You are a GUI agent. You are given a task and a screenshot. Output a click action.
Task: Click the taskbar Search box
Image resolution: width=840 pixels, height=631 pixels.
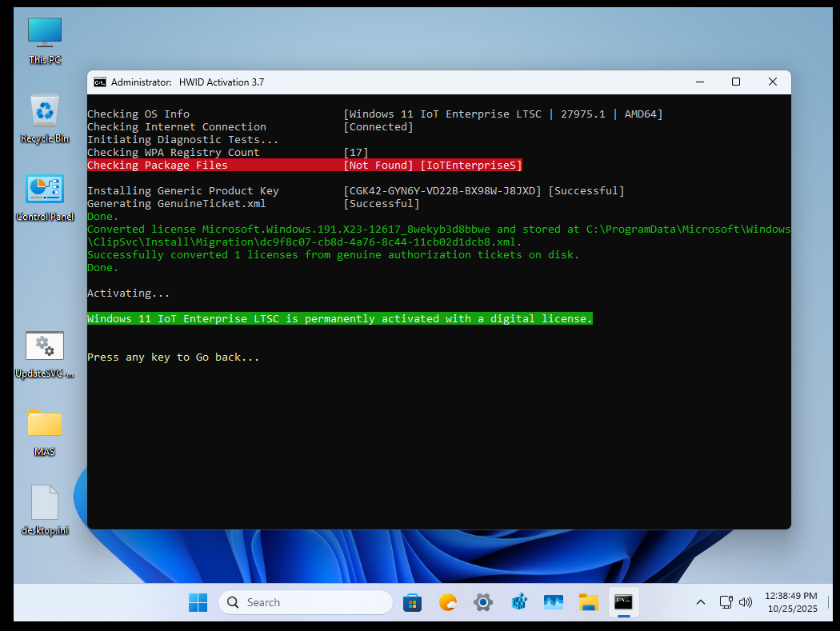tap(306, 603)
